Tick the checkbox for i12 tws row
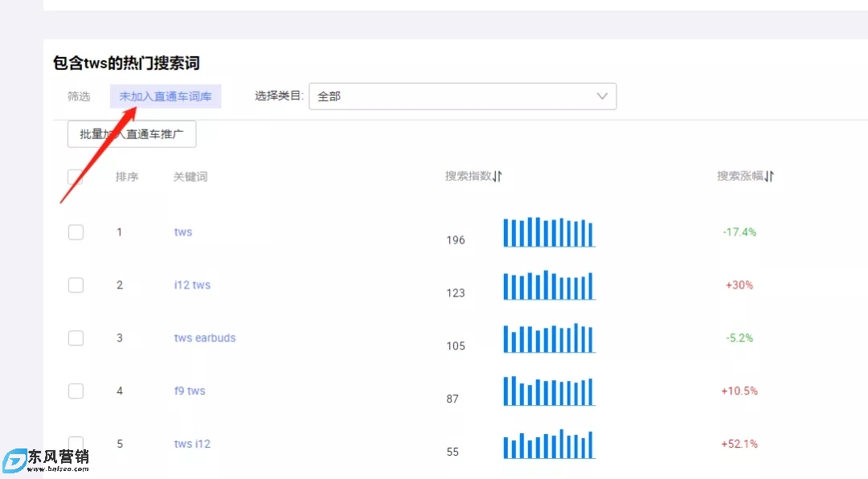868x479 pixels. tap(76, 285)
